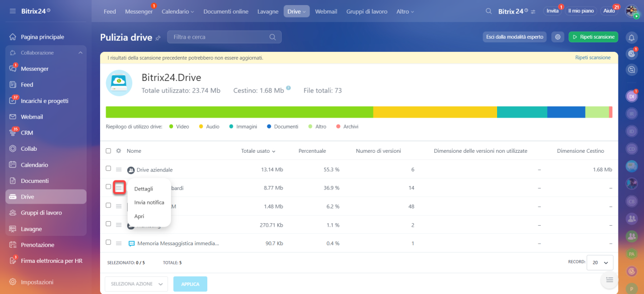Pin the Pulizia drive page
The image size is (644, 294).
click(x=158, y=38)
